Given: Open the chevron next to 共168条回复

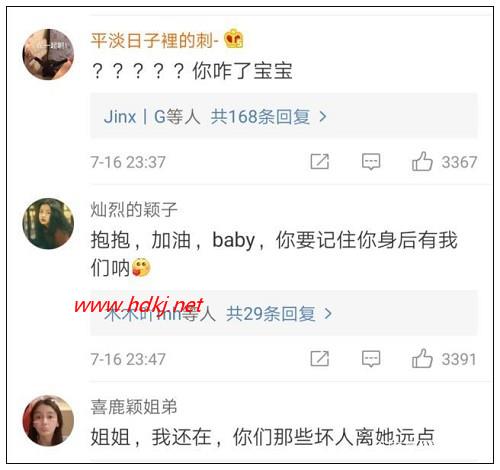Looking at the screenshot, I should 323,117.
